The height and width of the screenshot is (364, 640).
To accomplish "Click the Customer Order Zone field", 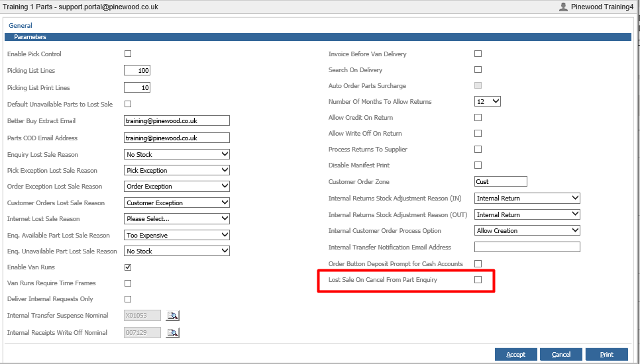I will pyautogui.click(x=501, y=181).
